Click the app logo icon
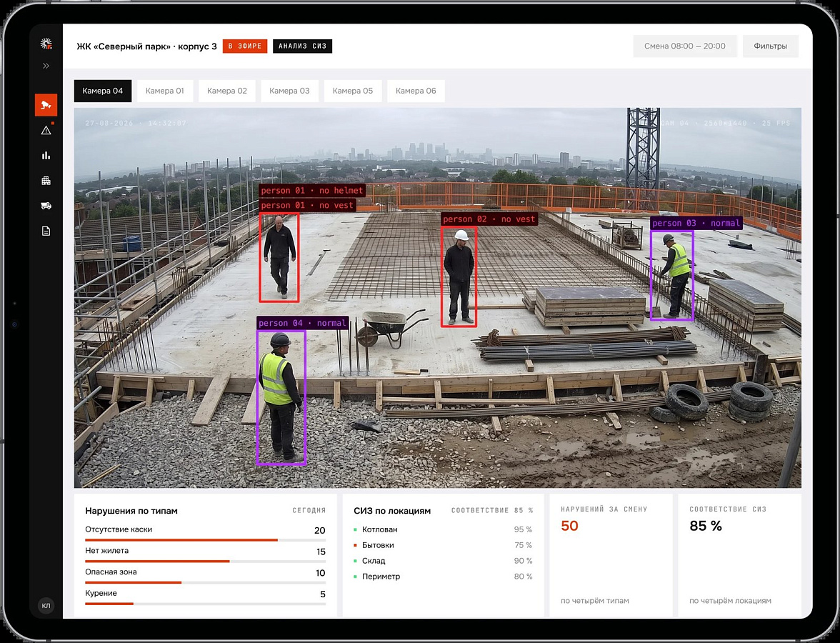The width and height of the screenshot is (840, 643). [46, 44]
